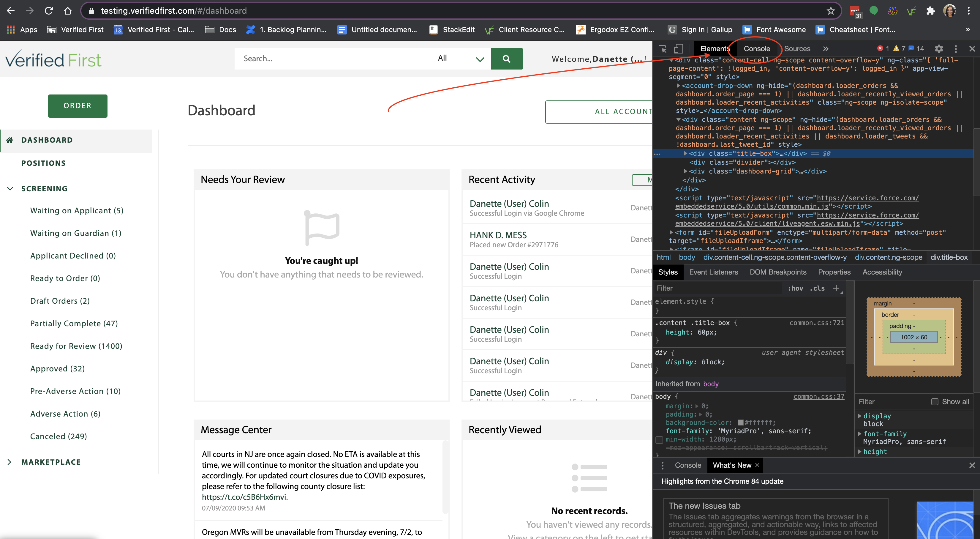Toggle the device toolbar icon in DevTools
This screenshot has width=980, height=539.
(678, 49)
